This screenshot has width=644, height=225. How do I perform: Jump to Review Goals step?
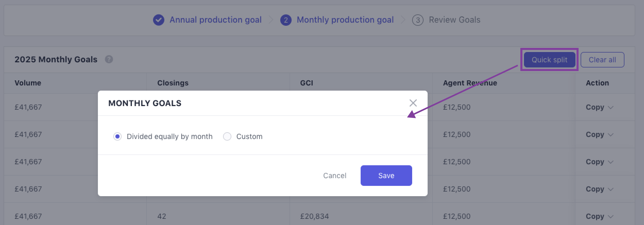point(454,20)
